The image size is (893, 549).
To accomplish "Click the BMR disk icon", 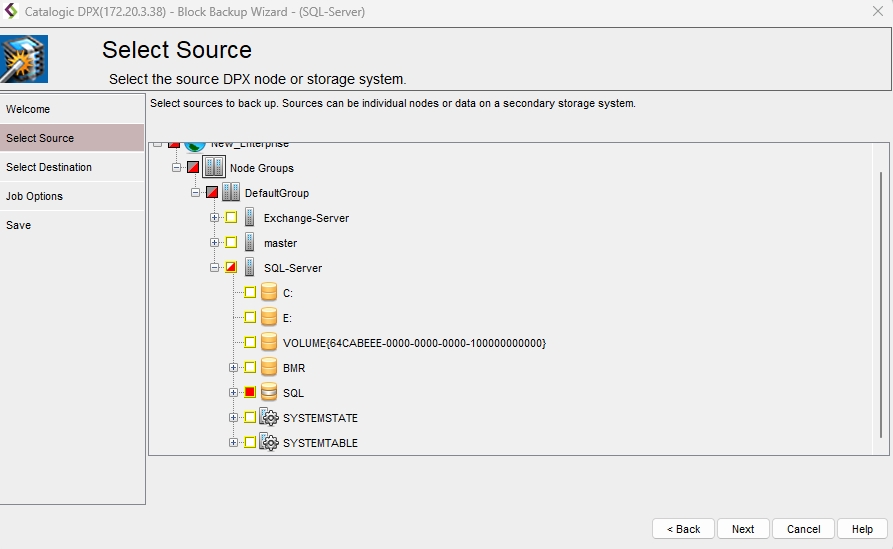I will click(x=268, y=368).
